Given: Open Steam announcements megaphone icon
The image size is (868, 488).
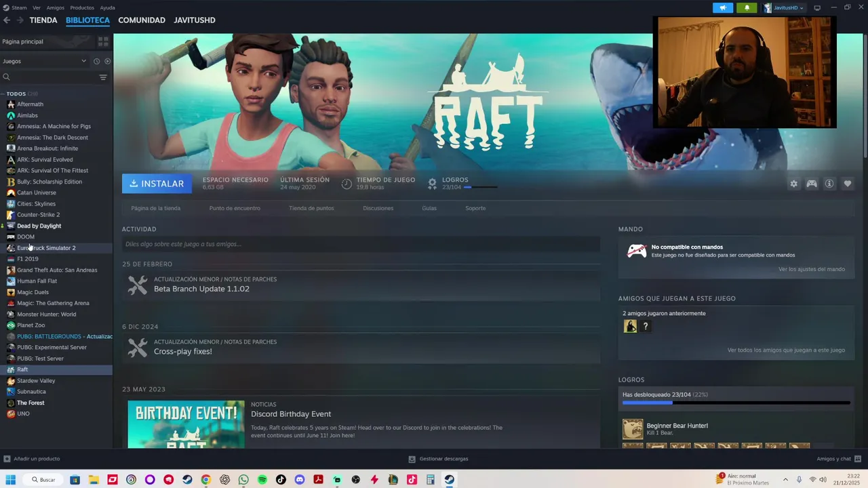Looking at the screenshot, I should (x=723, y=7).
